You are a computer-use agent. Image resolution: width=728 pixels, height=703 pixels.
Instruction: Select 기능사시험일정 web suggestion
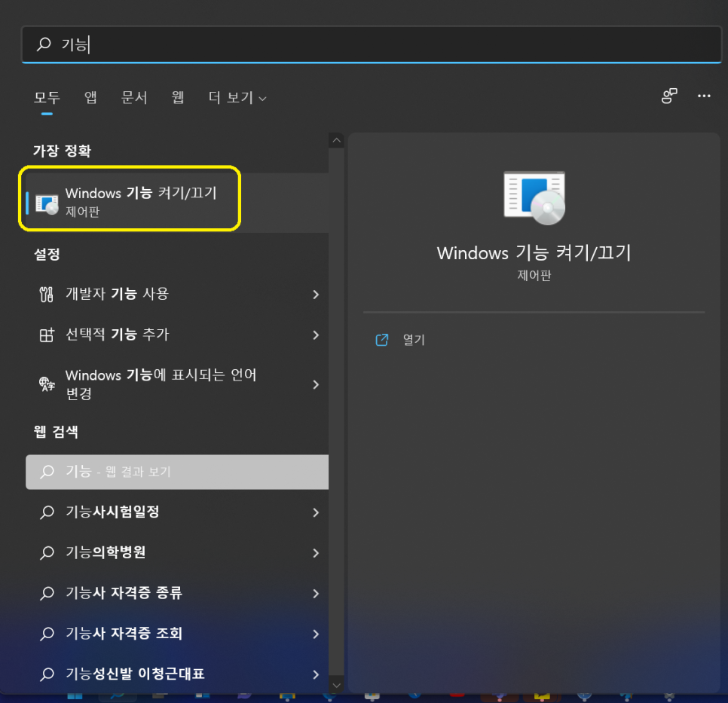point(177,512)
